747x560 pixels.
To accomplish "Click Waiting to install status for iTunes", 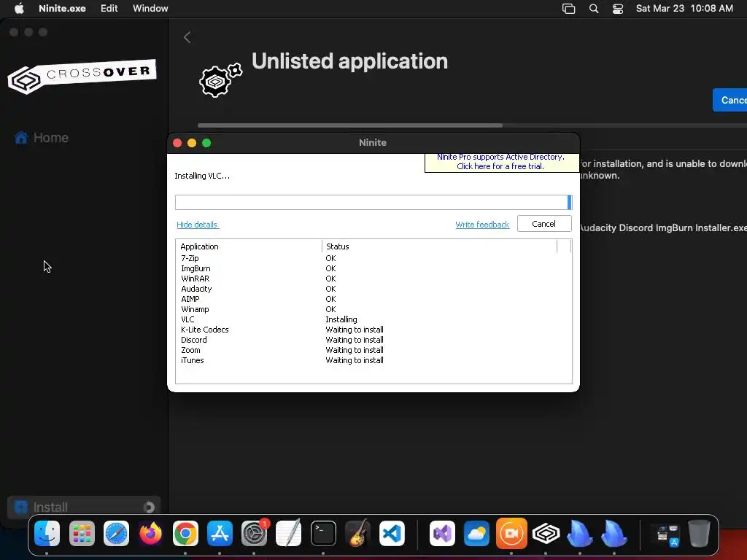I will click(355, 360).
